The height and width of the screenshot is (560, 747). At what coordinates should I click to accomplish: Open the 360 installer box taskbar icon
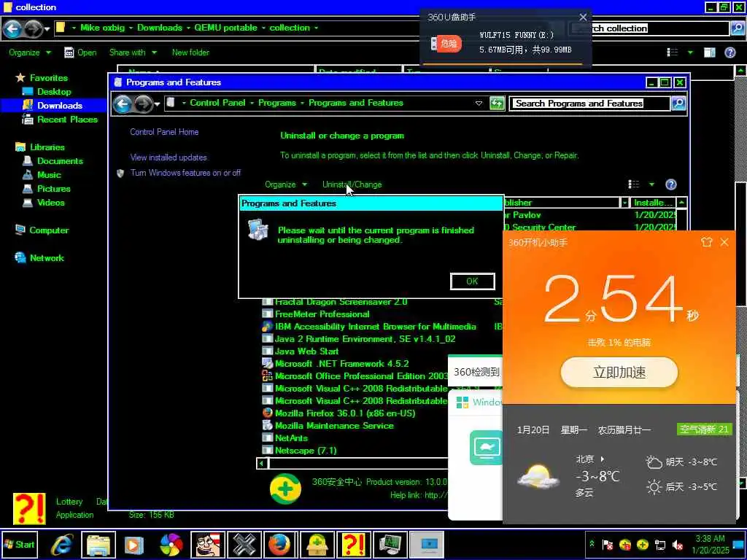coord(317,545)
